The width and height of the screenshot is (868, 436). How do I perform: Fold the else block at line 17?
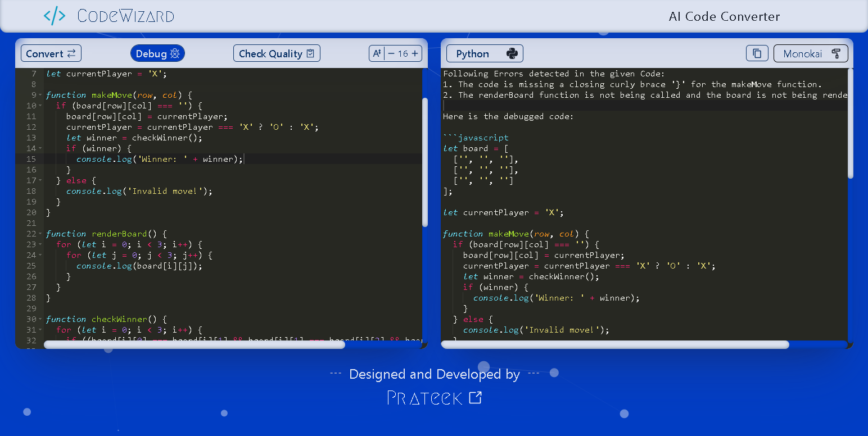[x=40, y=180]
